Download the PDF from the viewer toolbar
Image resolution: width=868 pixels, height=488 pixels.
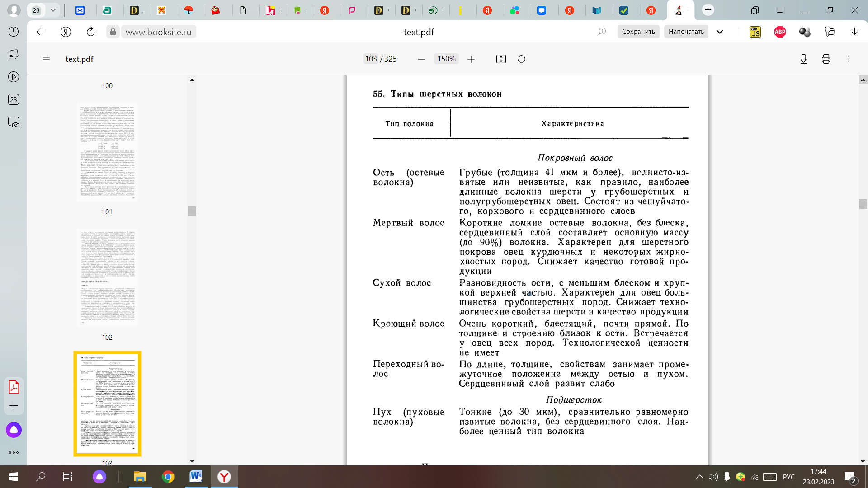[x=803, y=59]
